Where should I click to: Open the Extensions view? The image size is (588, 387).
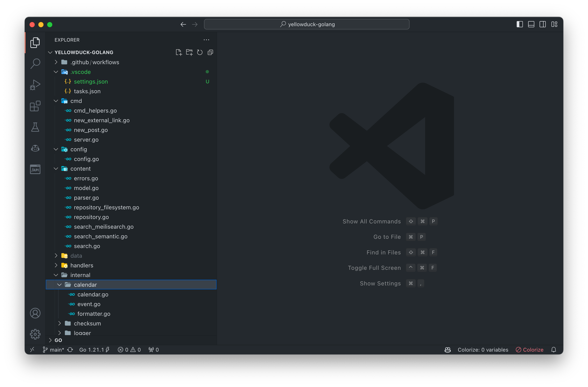[x=35, y=106]
